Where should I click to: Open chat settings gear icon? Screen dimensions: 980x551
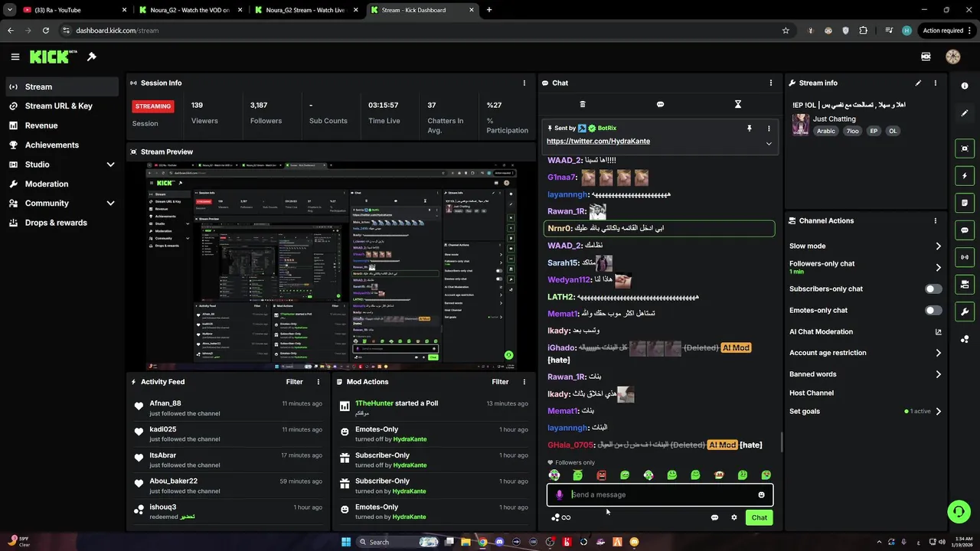tap(734, 517)
